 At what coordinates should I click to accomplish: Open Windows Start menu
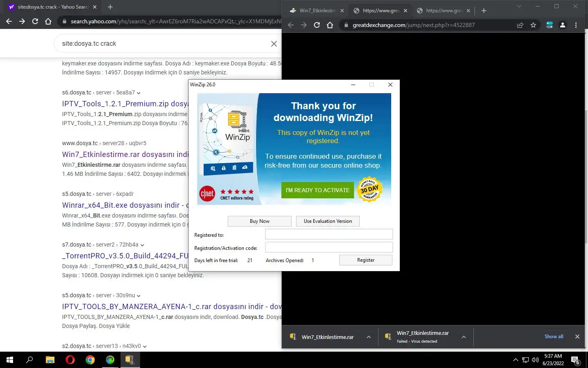click(x=10, y=360)
